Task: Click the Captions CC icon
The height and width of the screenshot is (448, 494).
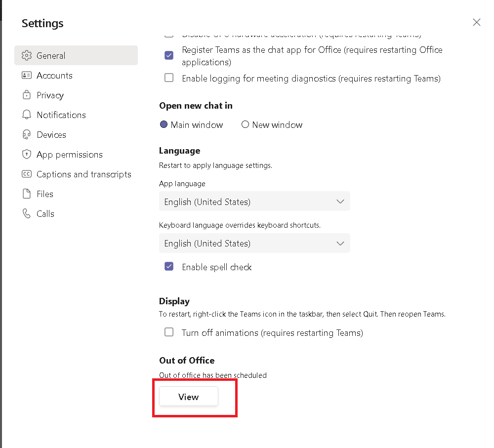Action: click(x=27, y=174)
